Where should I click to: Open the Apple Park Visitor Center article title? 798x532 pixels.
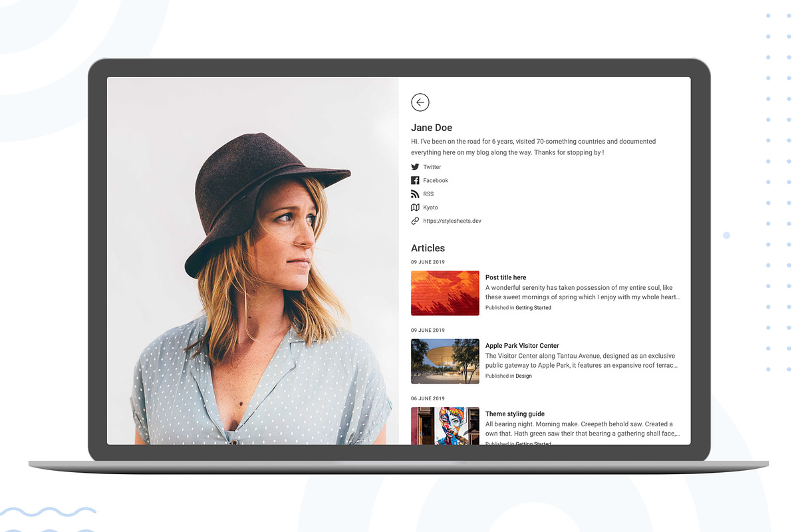coord(522,346)
